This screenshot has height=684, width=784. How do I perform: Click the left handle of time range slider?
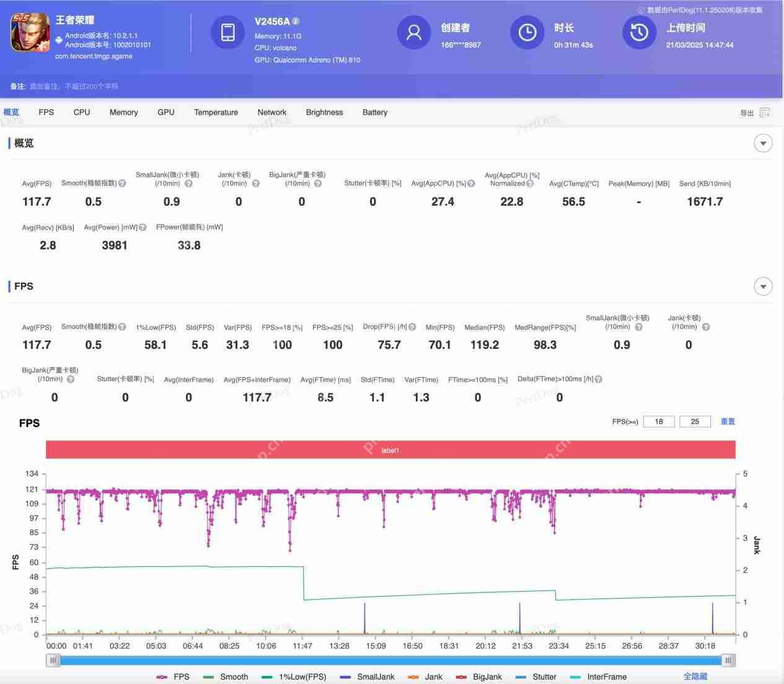pos(53,660)
